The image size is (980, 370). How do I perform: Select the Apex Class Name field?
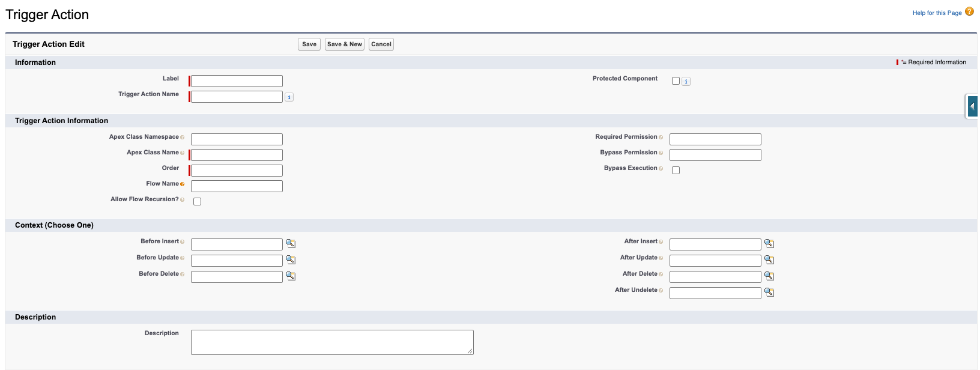coord(237,155)
